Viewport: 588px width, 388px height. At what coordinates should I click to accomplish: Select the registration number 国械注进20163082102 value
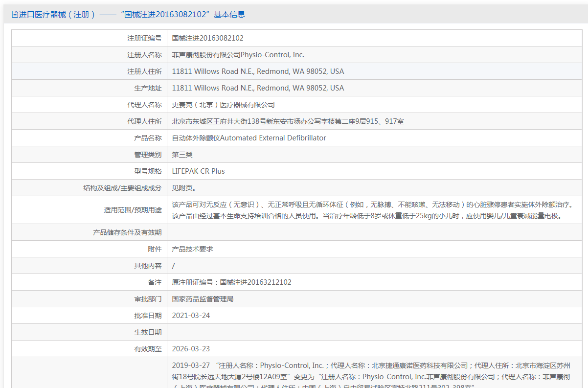pyautogui.click(x=208, y=38)
